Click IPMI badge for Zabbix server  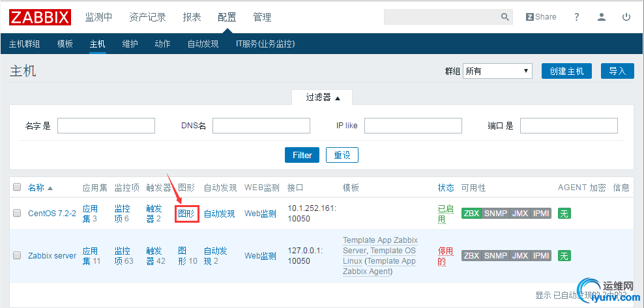pos(541,255)
